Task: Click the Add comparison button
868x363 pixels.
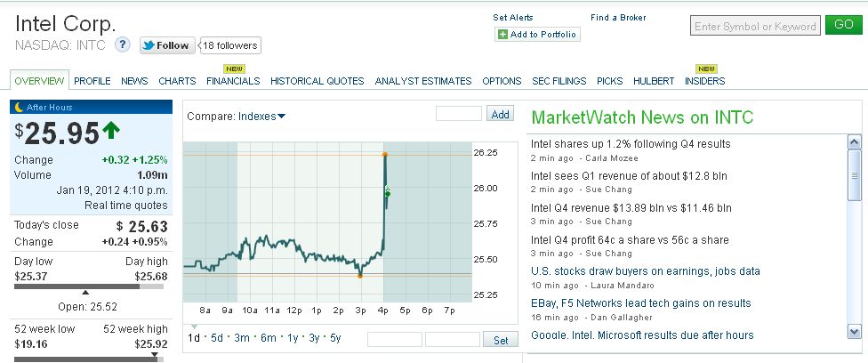Action: pyautogui.click(x=501, y=114)
